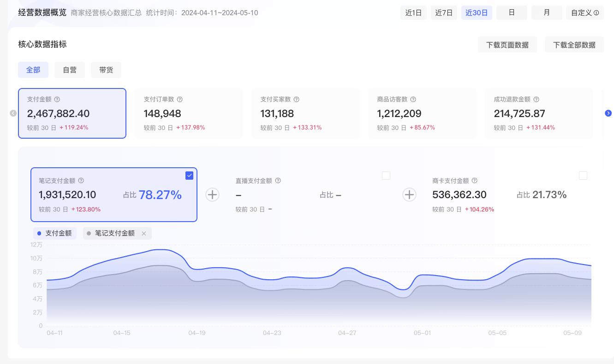Screen dimensions: 614x364
Task: Click the 支付金额 legend chip
Action: (x=54, y=233)
